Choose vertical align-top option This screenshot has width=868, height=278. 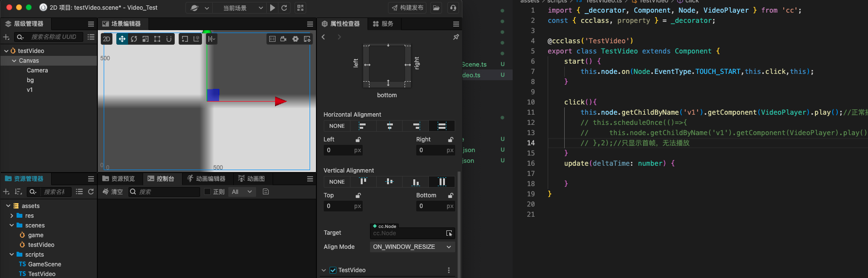363,182
